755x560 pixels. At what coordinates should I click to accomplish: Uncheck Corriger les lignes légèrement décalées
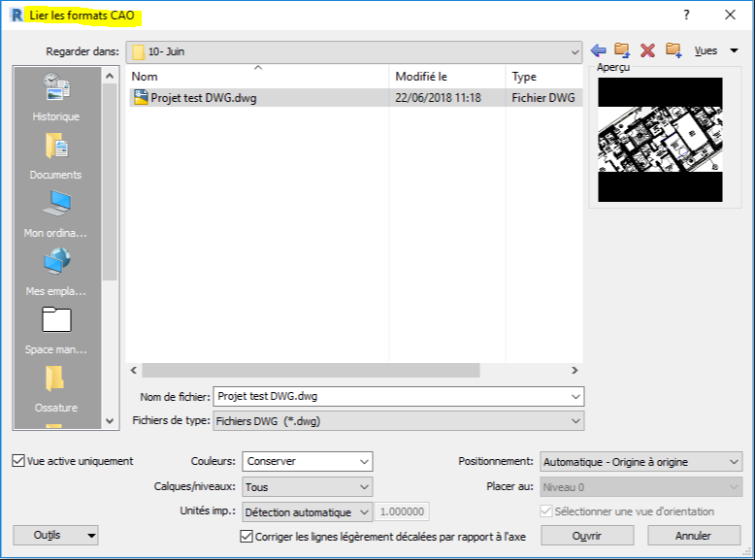[x=246, y=536]
